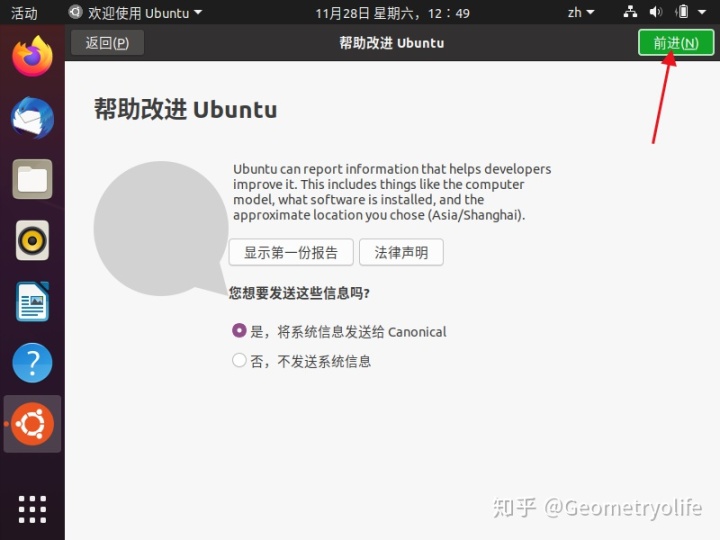Click the 帮助改进 Ubuntu page heading
This screenshot has height=540, width=720.
186,109
